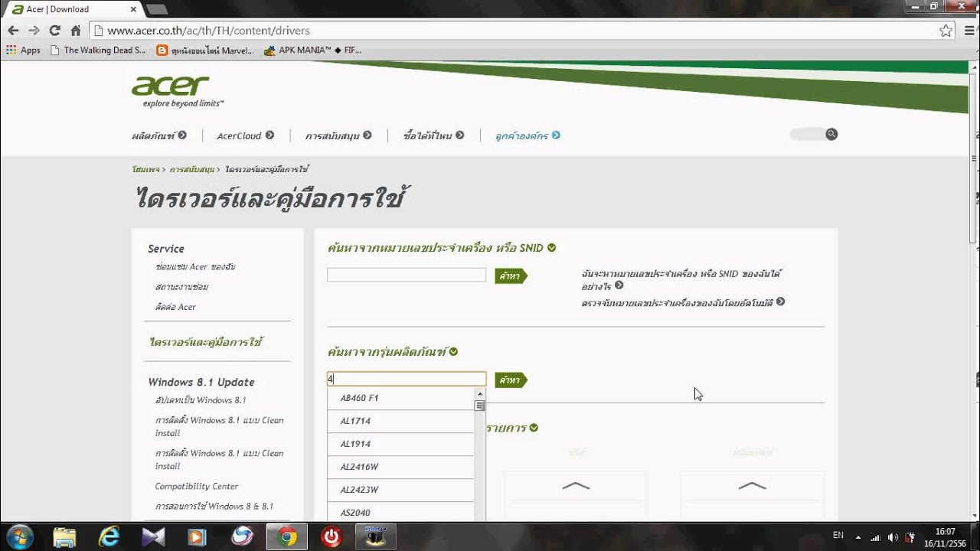Open การสอนการใช้ Windows 8 & 8.1 link
The image size is (980, 551).
tap(214, 507)
